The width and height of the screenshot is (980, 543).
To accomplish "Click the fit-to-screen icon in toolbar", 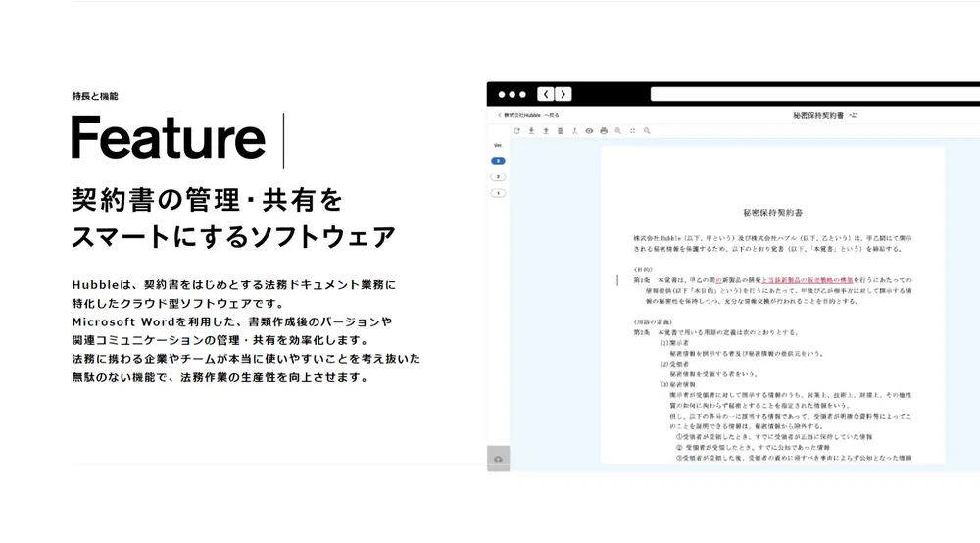I will coord(632,131).
